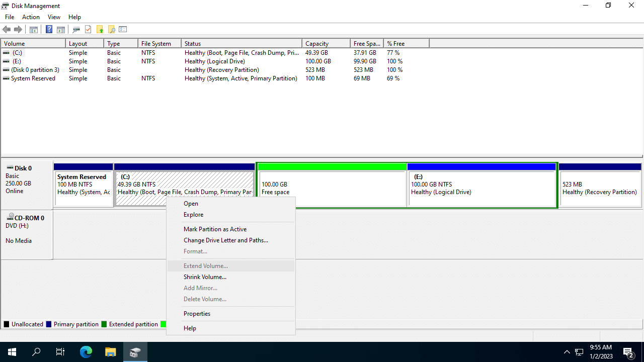Toggle the Show/Hide Console Tree icon
The image size is (644, 362).
point(34,30)
